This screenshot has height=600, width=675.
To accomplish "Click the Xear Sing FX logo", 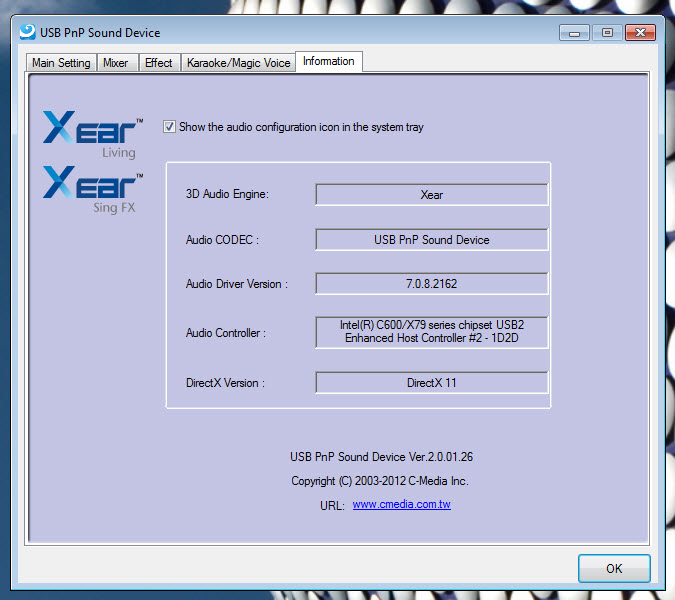I will pos(93,190).
